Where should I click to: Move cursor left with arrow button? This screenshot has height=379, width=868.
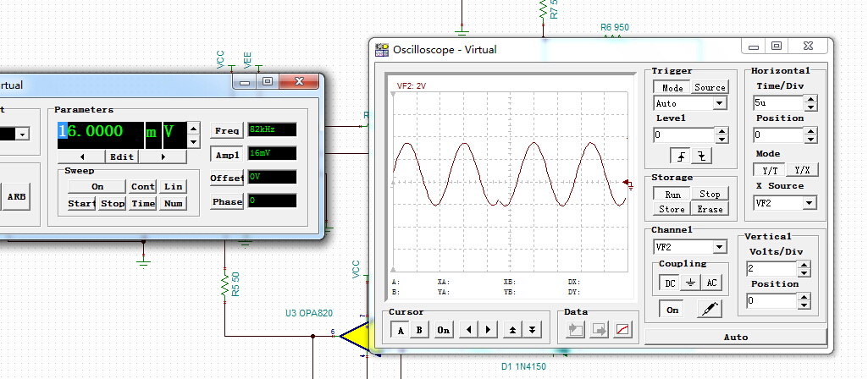click(x=469, y=330)
